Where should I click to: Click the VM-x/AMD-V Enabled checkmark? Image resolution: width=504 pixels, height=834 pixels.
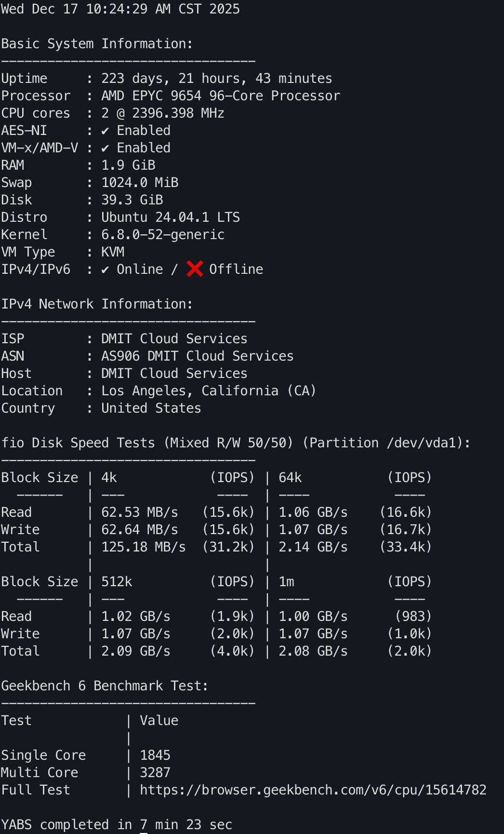tap(105, 148)
